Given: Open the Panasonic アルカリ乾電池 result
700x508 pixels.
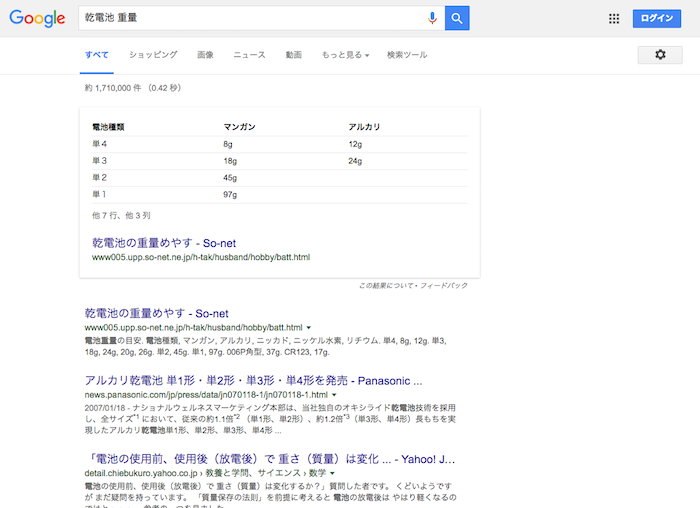Looking at the screenshot, I should pyautogui.click(x=253, y=381).
